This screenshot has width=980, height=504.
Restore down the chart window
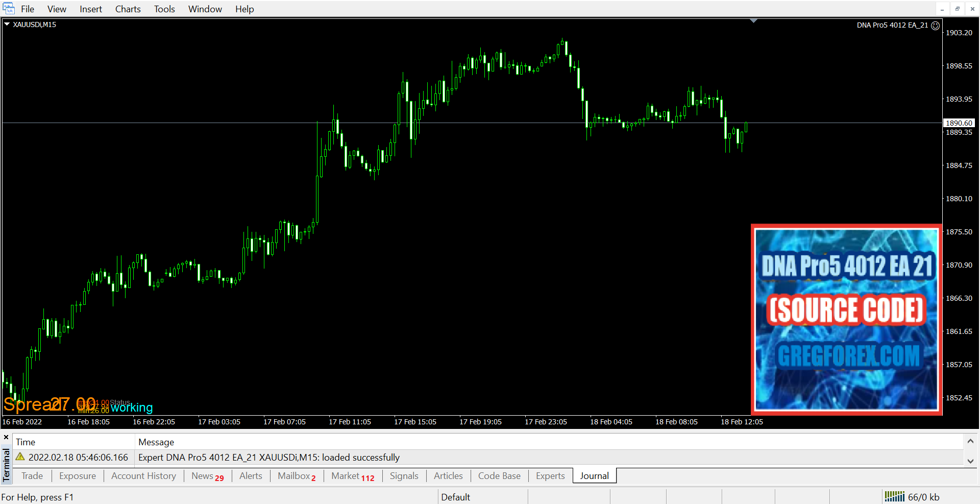pyautogui.click(x=957, y=9)
